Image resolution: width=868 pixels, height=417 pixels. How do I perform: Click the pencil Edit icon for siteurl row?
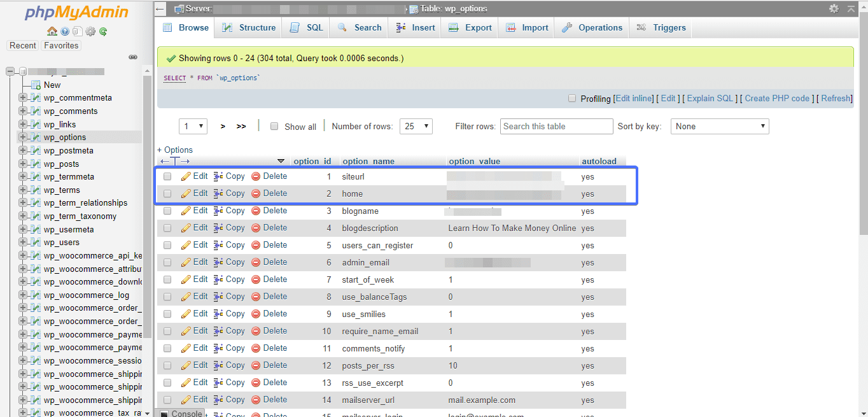[186, 176]
